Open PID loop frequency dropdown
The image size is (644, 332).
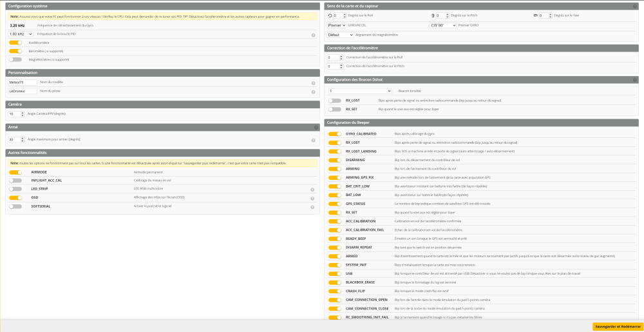point(21,34)
